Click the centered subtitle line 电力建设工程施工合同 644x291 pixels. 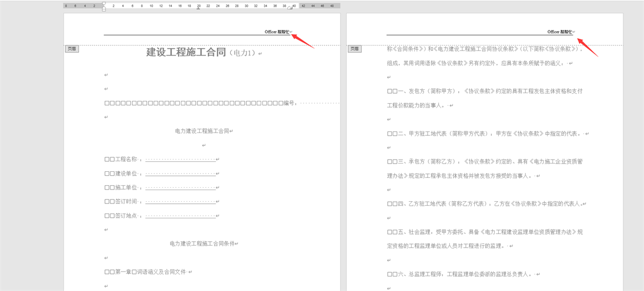click(202, 131)
